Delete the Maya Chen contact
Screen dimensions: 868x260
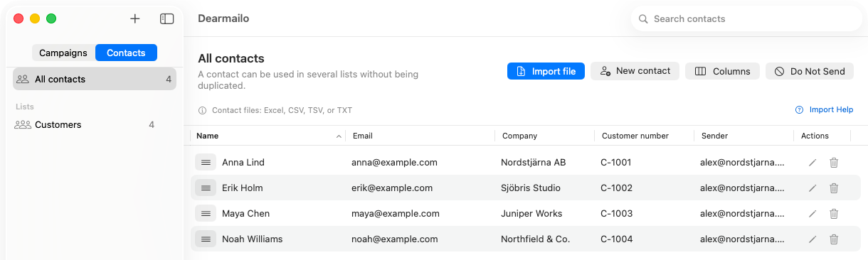(834, 213)
